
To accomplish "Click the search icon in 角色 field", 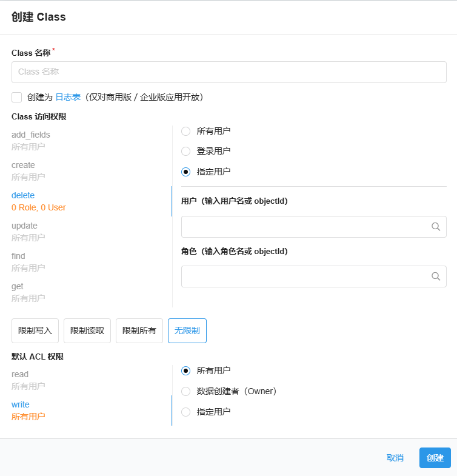I will coord(435,277).
